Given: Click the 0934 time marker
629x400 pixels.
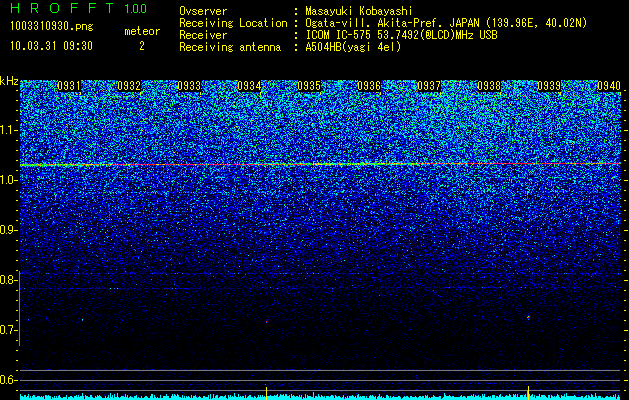Looking at the screenshot, I should click(249, 86).
